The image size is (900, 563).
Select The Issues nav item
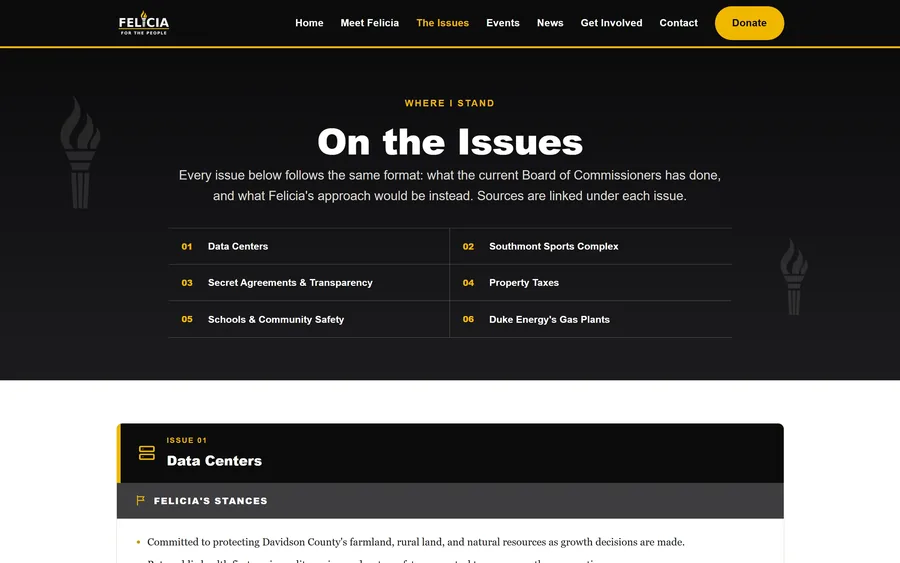point(443,23)
